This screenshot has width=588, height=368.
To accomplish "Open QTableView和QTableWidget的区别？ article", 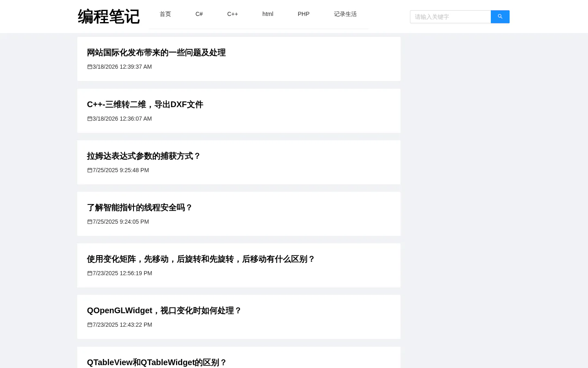I will click(157, 362).
